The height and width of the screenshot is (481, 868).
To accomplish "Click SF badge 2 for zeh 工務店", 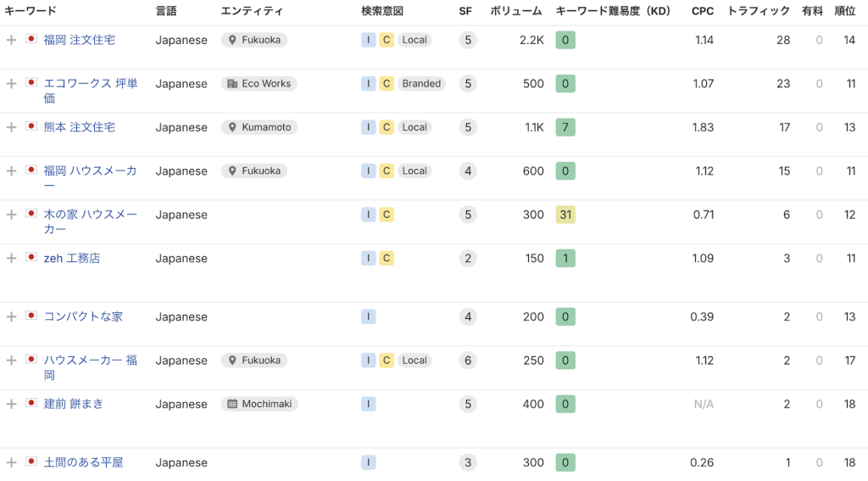I will (x=468, y=258).
